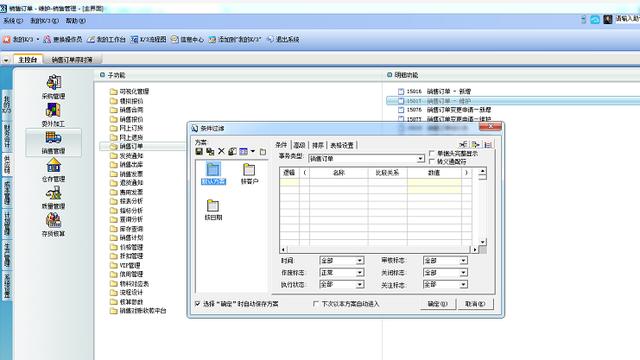The height and width of the screenshot is (360, 640).
Task: Click the cloud icon in top right
Action: click(x=595, y=20)
